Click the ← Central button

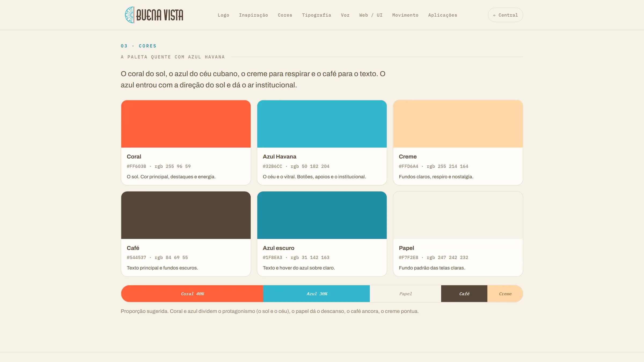505,15
